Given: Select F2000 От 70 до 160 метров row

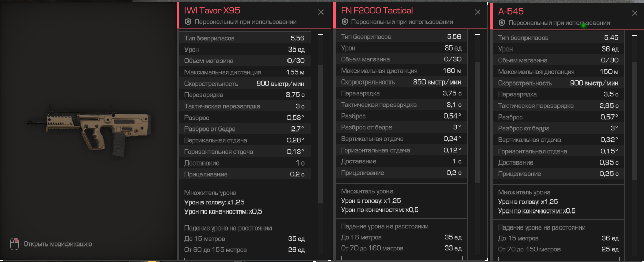Looking at the screenshot, I should [402, 248].
